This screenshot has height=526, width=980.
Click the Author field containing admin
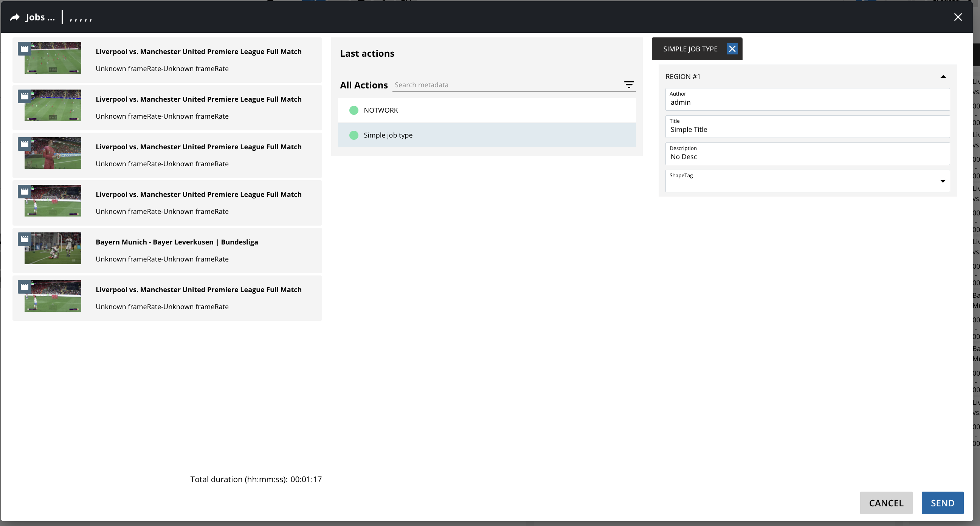[x=807, y=102]
